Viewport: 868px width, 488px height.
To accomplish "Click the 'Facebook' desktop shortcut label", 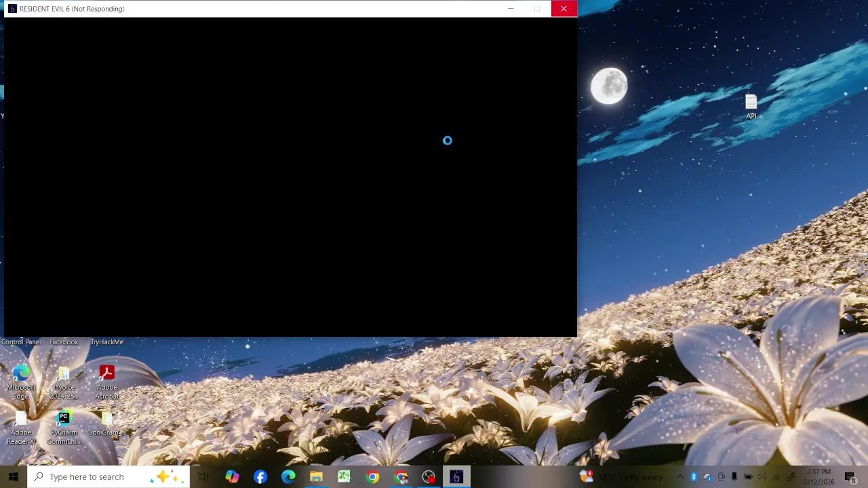I will [64, 342].
